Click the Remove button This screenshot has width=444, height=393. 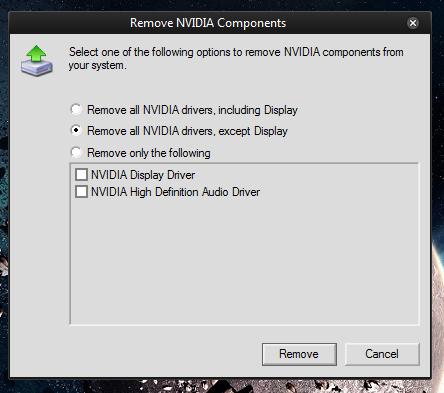pyautogui.click(x=299, y=354)
